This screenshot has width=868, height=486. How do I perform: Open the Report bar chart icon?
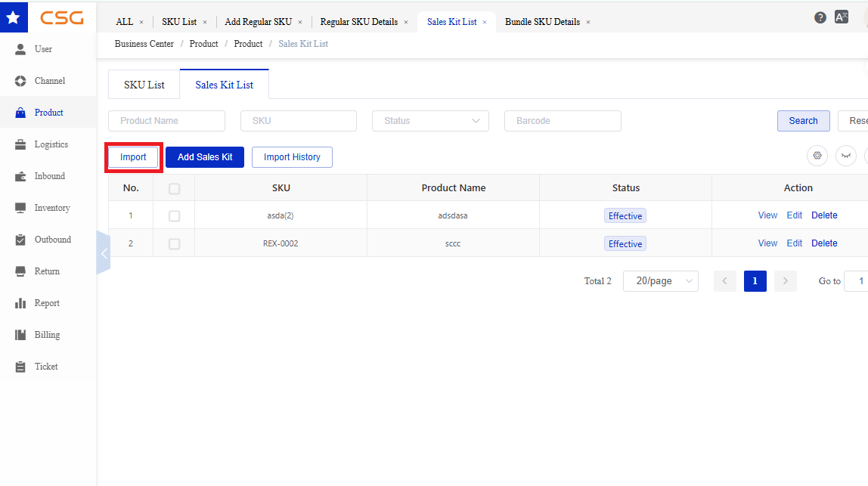[x=20, y=303]
